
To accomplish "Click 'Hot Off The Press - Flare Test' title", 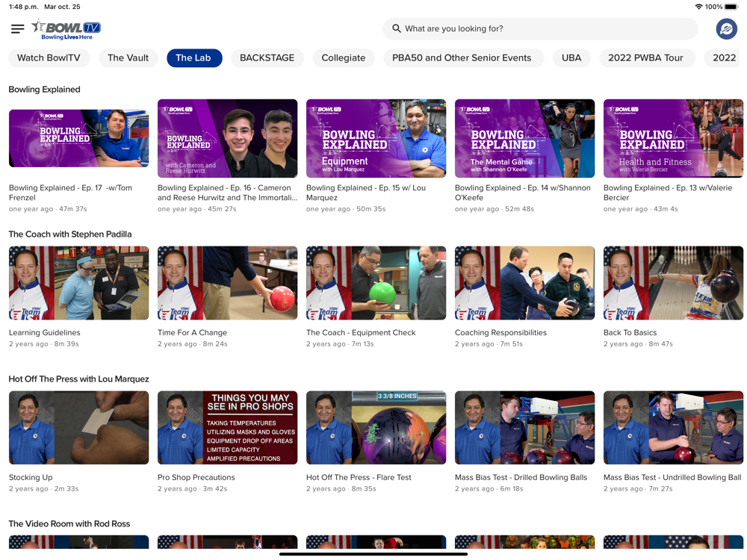I will pyautogui.click(x=359, y=477).
